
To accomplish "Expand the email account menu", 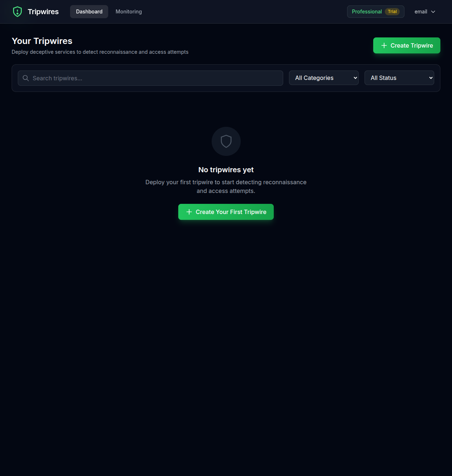I will [425, 12].
